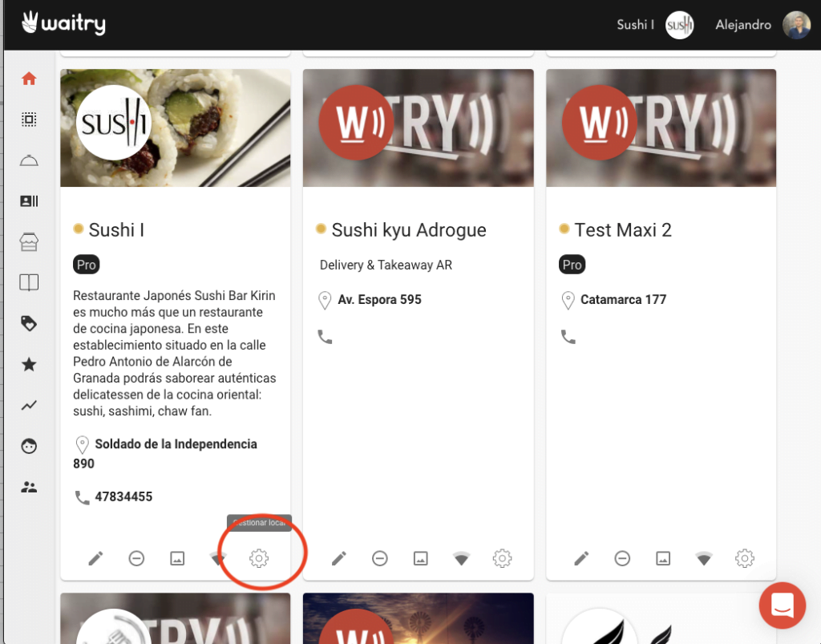Open gear settings for Sushi kyu Adrogue
This screenshot has height=644, width=821.
502,559
